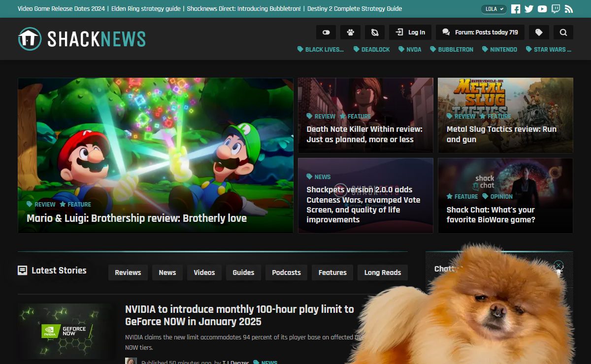This screenshot has height=364, width=591.
Task: Open the Elden Ring strategy guide link
Action: point(146,9)
